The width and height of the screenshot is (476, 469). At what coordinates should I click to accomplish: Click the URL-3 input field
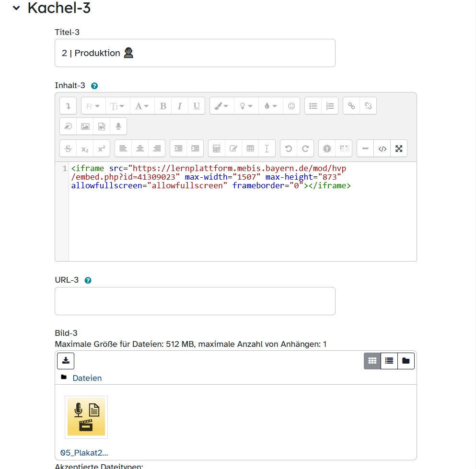coord(195,301)
